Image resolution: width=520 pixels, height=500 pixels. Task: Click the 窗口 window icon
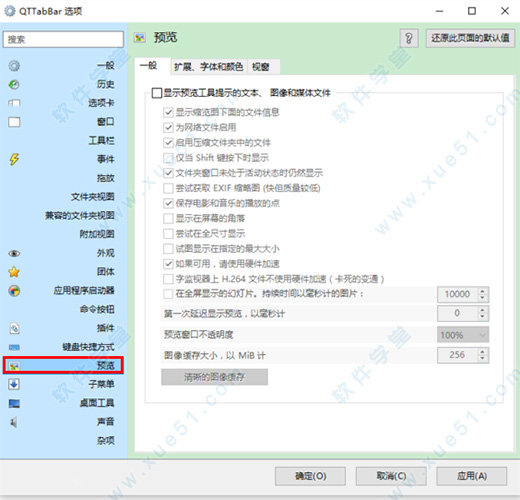14,122
